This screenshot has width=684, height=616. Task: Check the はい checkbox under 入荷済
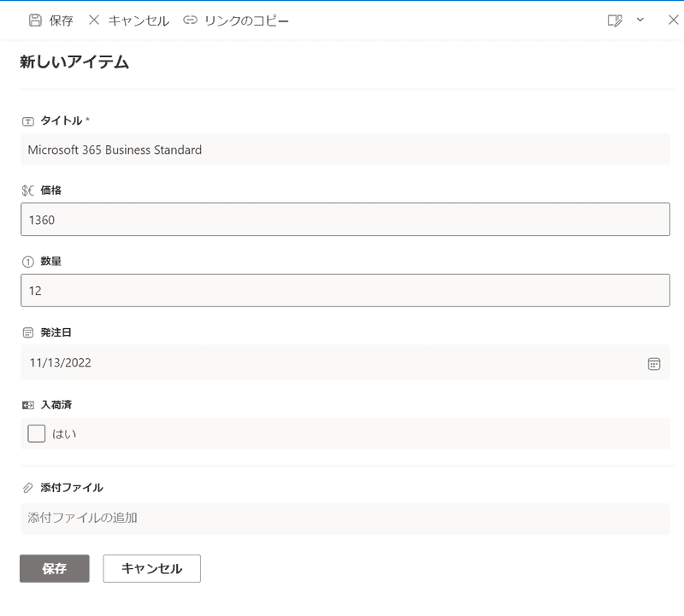point(37,433)
